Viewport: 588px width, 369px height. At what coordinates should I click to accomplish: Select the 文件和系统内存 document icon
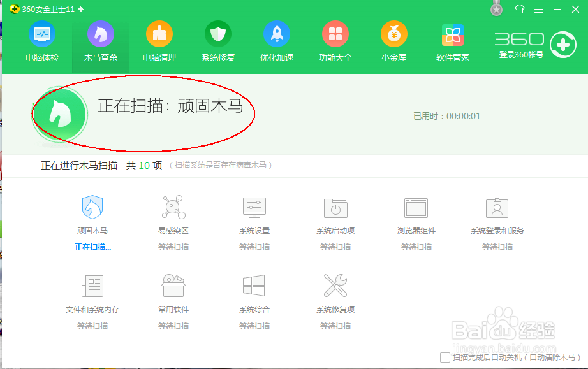point(92,286)
